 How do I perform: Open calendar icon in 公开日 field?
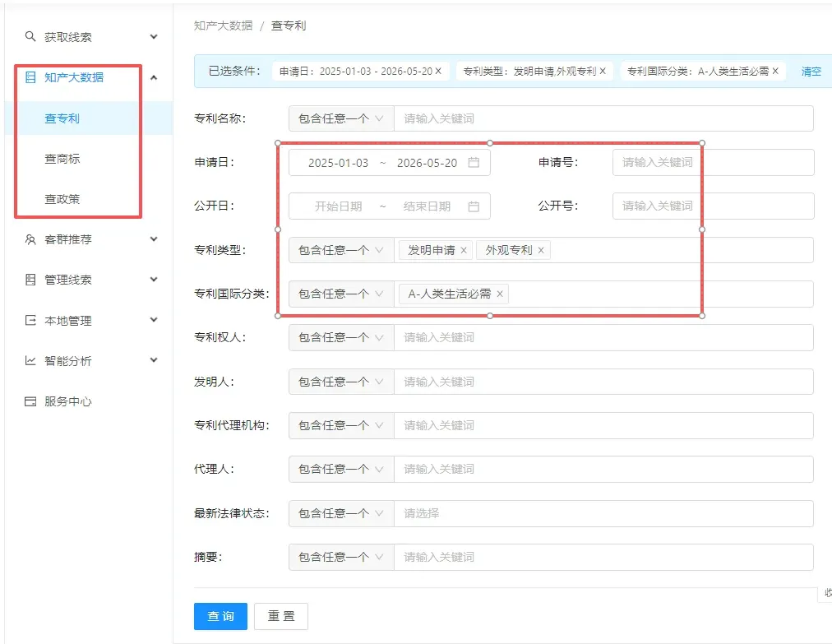click(474, 206)
